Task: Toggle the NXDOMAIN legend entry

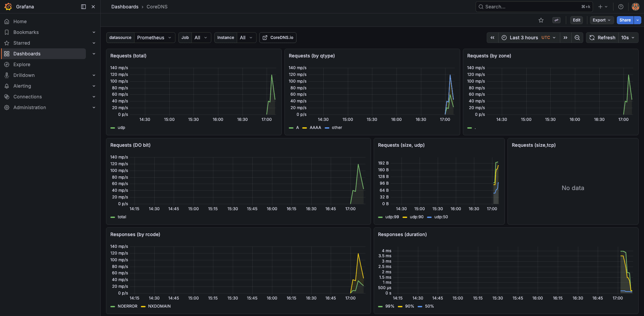Action: [159, 306]
